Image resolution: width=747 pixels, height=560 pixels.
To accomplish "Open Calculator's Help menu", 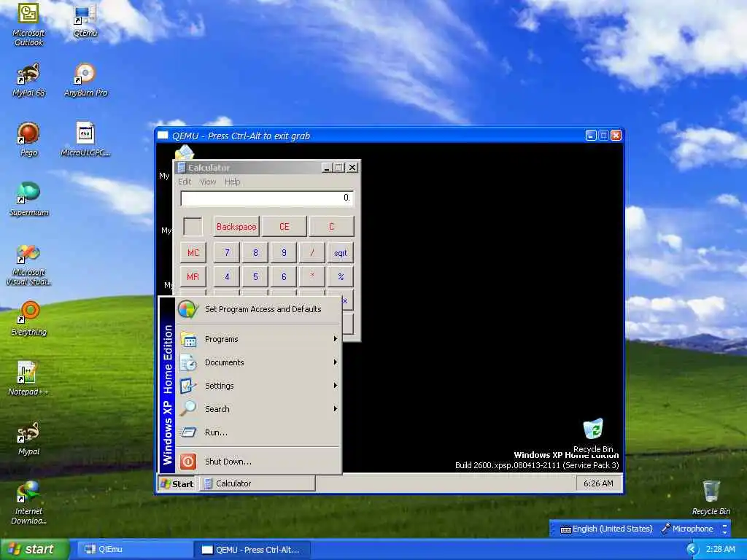I will click(233, 182).
